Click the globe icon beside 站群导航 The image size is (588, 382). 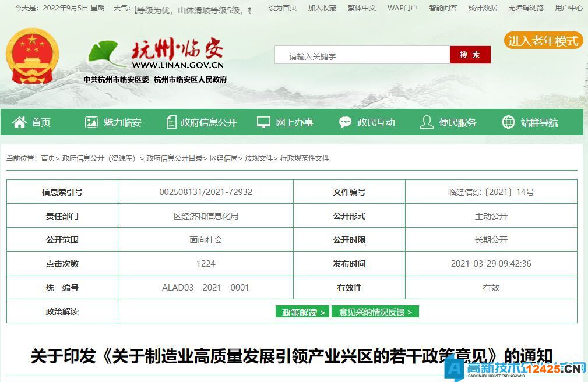(508, 122)
